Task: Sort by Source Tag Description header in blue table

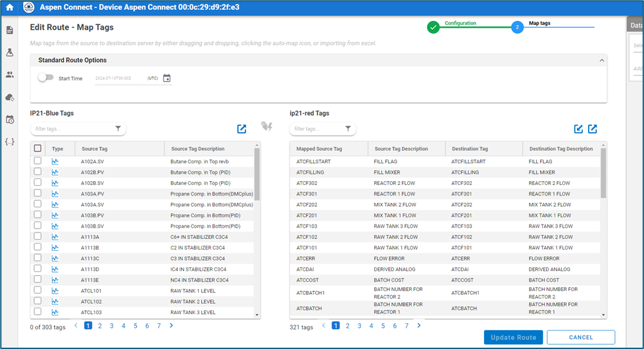Action: click(x=198, y=149)
